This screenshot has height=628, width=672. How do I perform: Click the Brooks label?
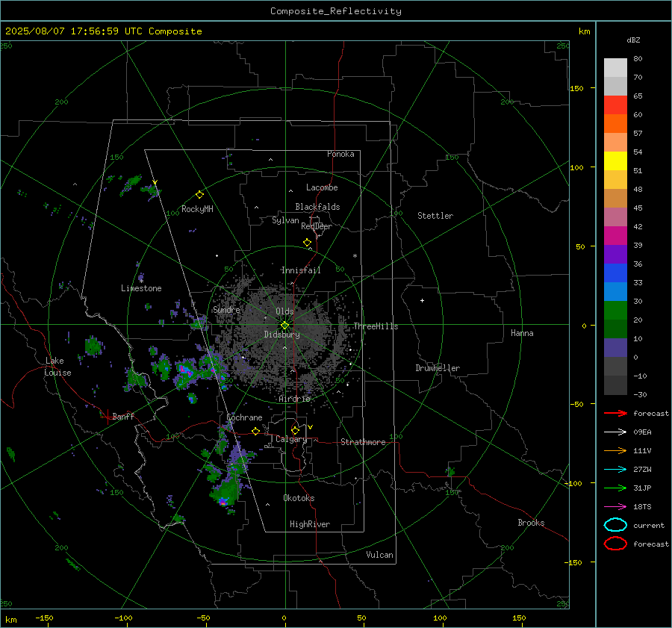tap(531, 523)
